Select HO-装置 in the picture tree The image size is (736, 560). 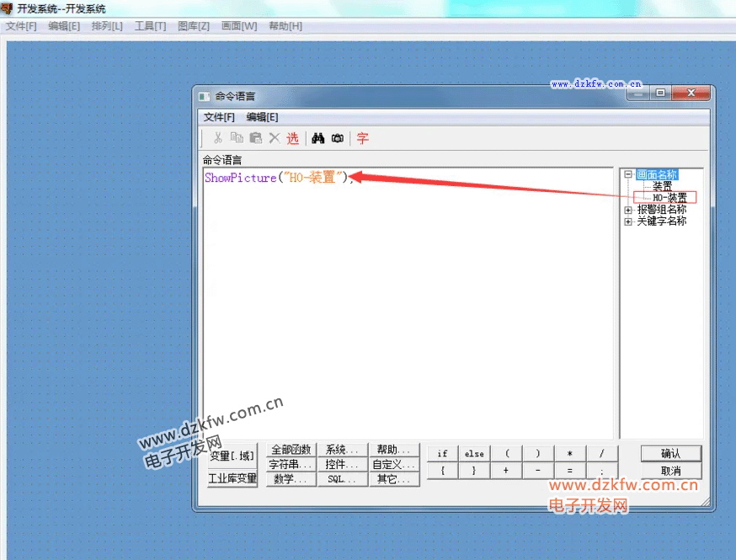click(x=669, y=198)
